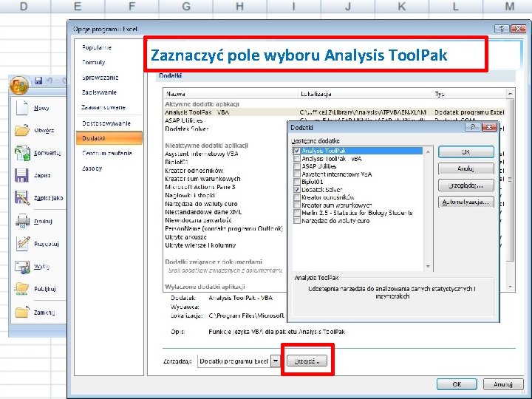
Task: Select Microsoft Actions Pane 3 row
Action: coord(199,187)
